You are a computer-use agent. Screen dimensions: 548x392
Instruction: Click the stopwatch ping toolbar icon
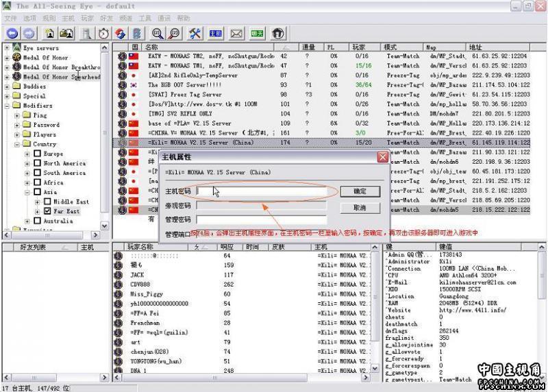click(x=104, y=34)
